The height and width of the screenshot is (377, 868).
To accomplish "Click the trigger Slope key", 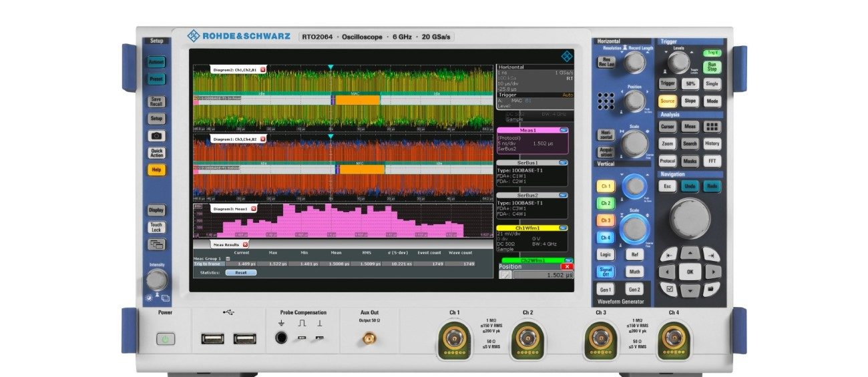I will 690,101.
